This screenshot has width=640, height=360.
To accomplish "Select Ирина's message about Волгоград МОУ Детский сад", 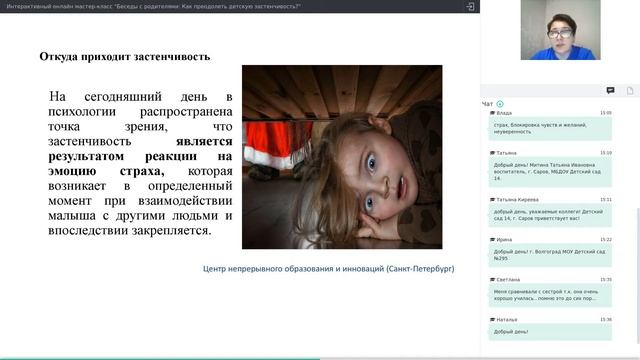I will click(x=550, y=255).
